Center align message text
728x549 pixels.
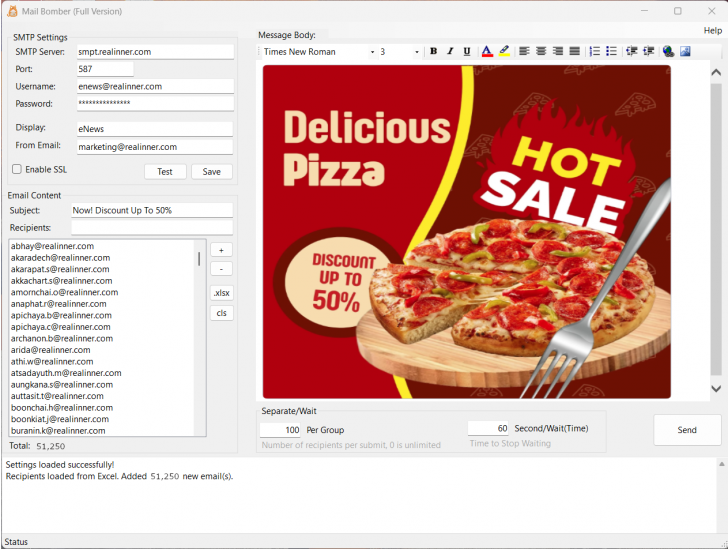[x=541, y=51]
